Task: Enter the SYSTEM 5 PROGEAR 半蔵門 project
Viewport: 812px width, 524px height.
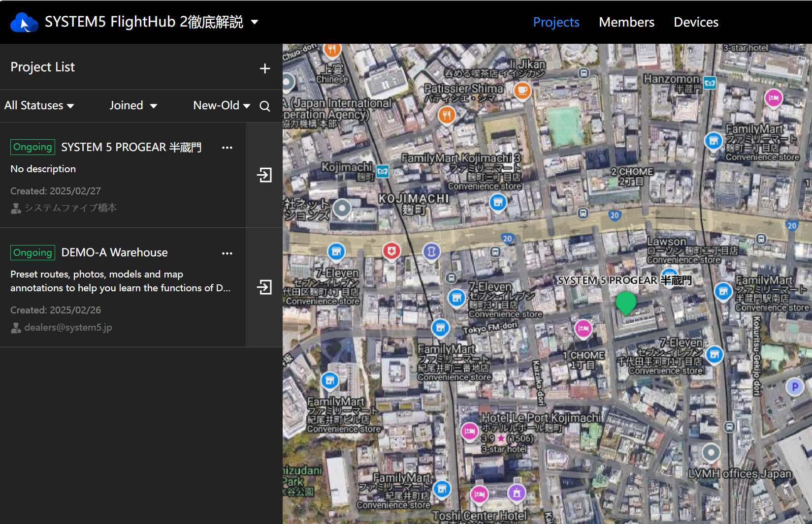Action: pyautogui.click(x=264, y=175)
